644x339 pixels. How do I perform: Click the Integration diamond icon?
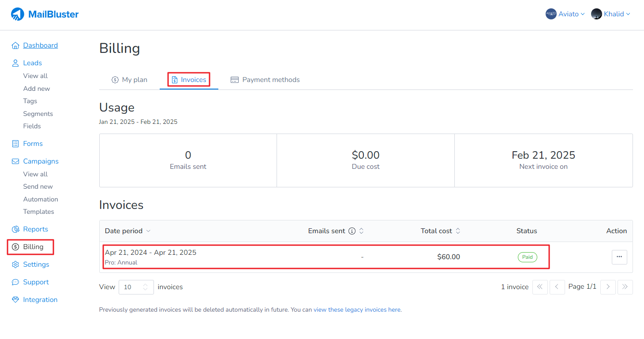coord(15,300)
